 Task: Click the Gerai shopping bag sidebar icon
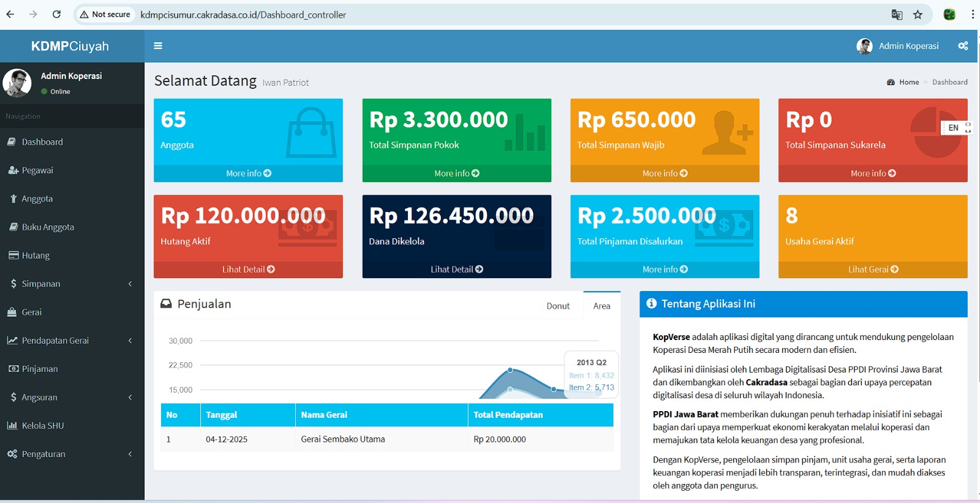pos(12,312)
